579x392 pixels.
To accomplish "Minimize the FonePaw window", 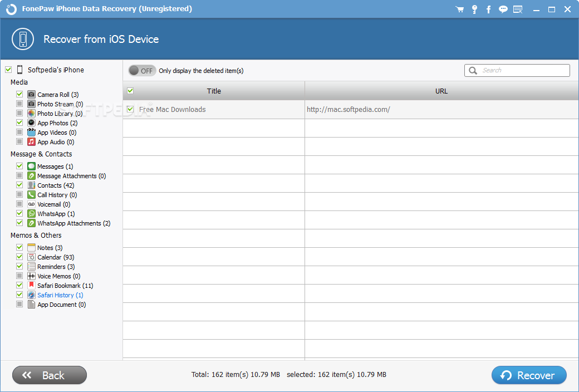I will (536, 9).
